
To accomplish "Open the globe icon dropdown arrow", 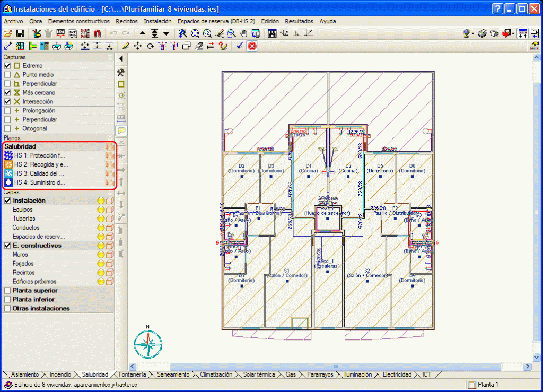I will point(473,33).
